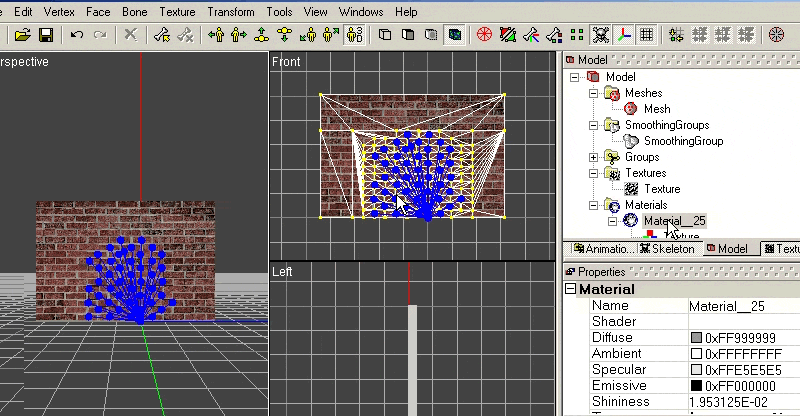Image resolution: width=800 pixels, height=416 pixels.
Task: Choose wireframe cube display mode
Action: [x=385, y=35]
